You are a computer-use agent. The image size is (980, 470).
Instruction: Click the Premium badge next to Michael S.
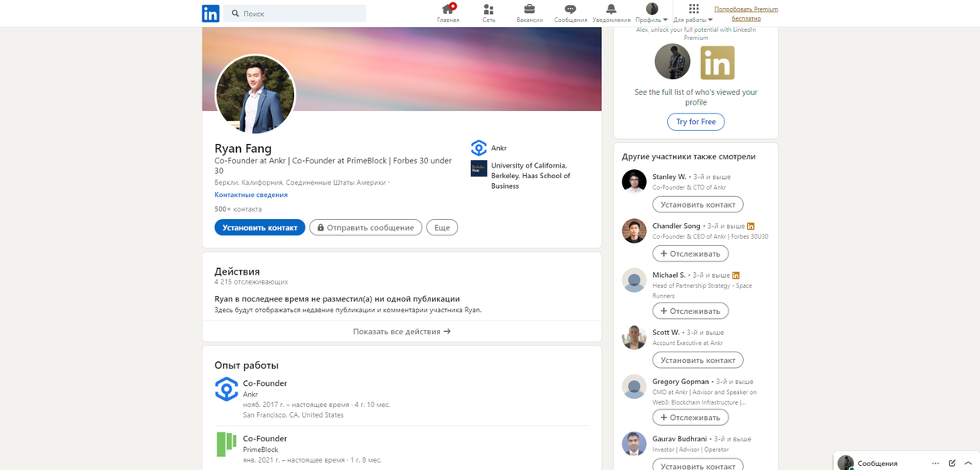tap(736, 275)
